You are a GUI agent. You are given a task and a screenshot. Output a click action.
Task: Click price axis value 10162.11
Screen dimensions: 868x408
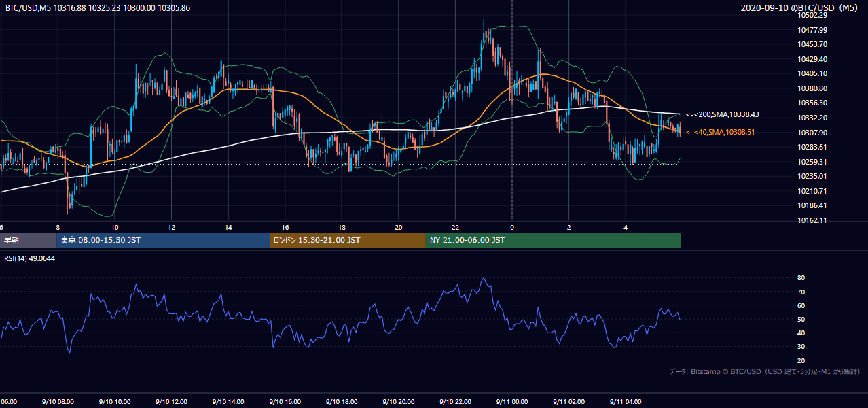coord(812,220)
